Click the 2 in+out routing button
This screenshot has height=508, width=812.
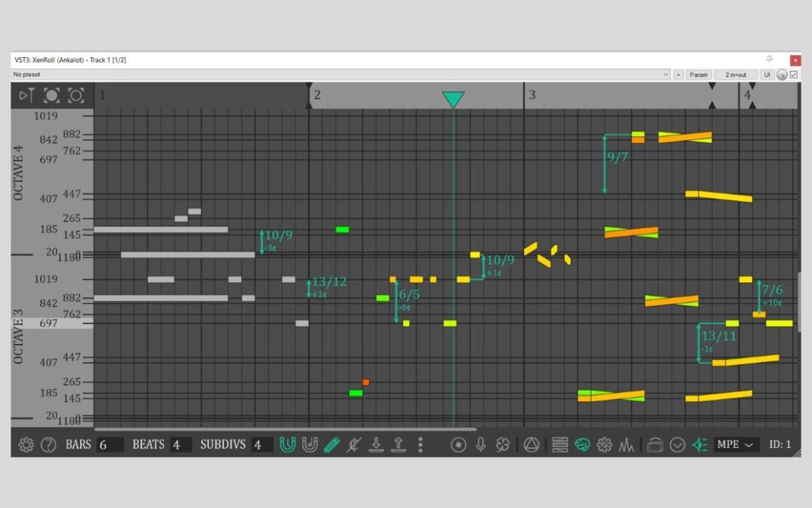(x=735, y=75)
